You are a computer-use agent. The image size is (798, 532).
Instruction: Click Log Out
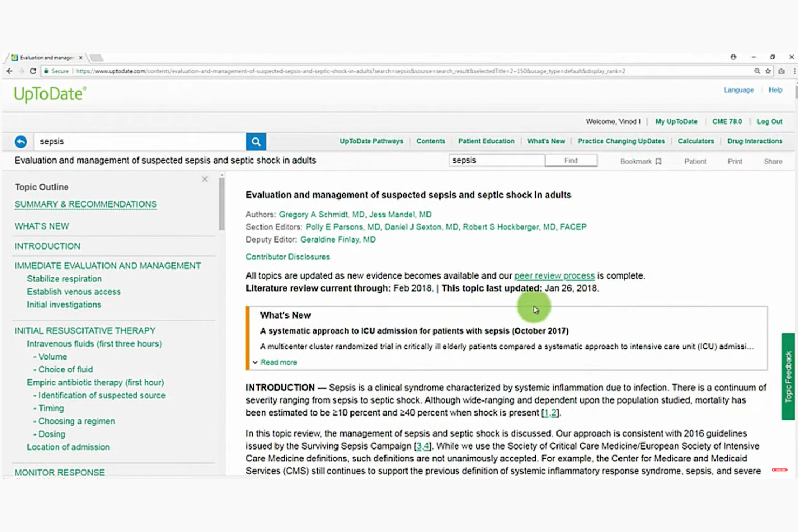tap(769, 122)
